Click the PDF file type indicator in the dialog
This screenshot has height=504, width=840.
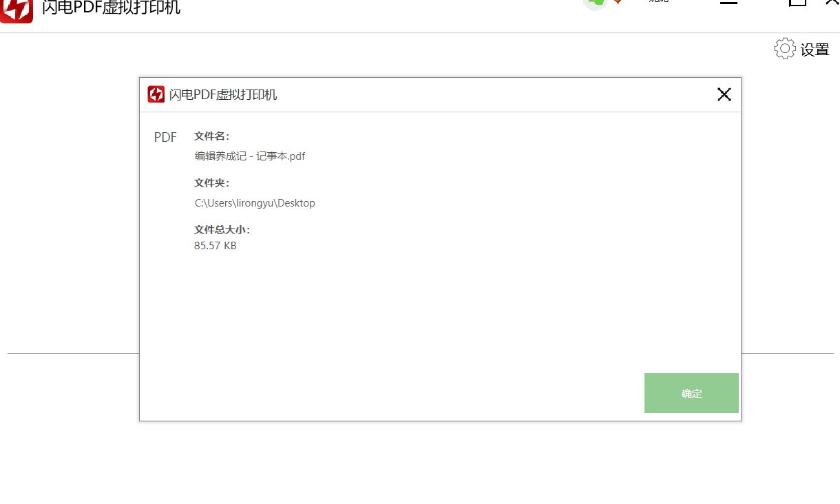[165, 137]
